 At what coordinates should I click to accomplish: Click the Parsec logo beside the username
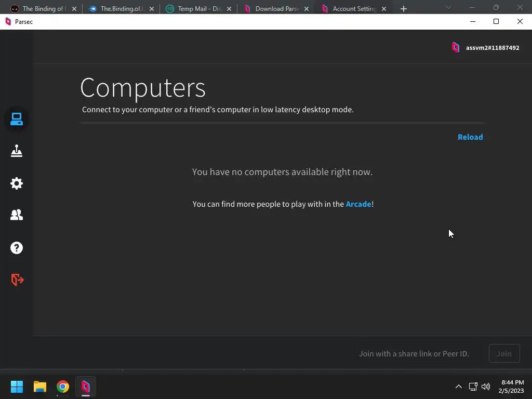point(456,47)
